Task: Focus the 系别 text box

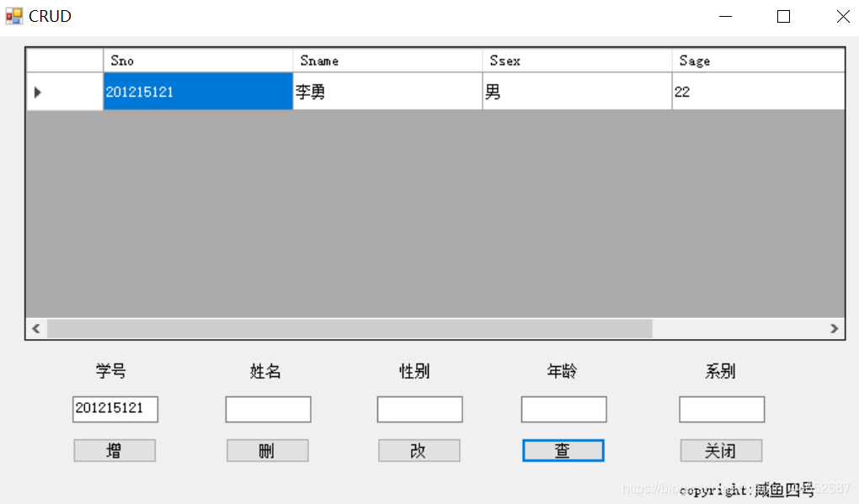Action: click(x=722, y=409)
